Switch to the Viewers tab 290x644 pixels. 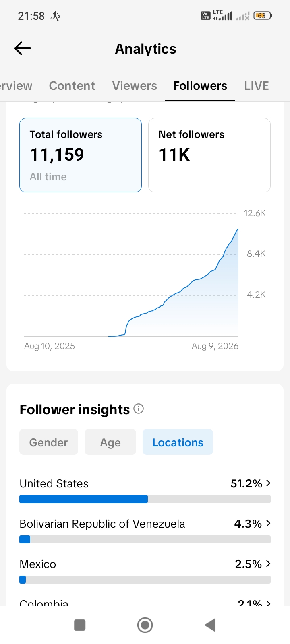[x=135, y=86]
